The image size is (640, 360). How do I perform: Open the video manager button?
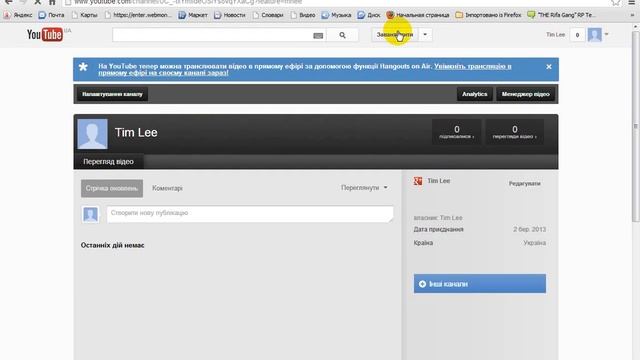click(525, 94)
